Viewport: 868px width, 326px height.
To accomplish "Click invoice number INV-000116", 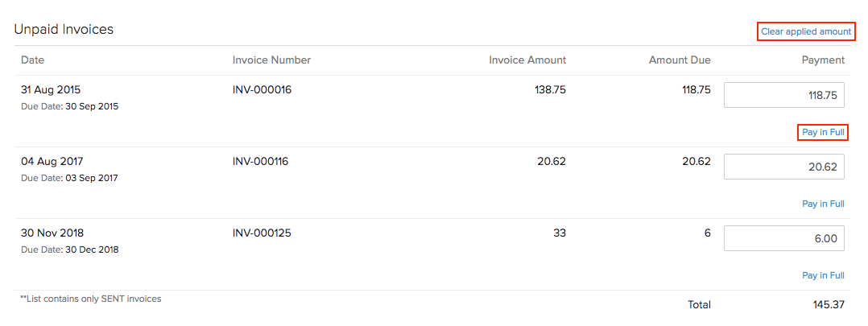I will [x=260, y=162].
